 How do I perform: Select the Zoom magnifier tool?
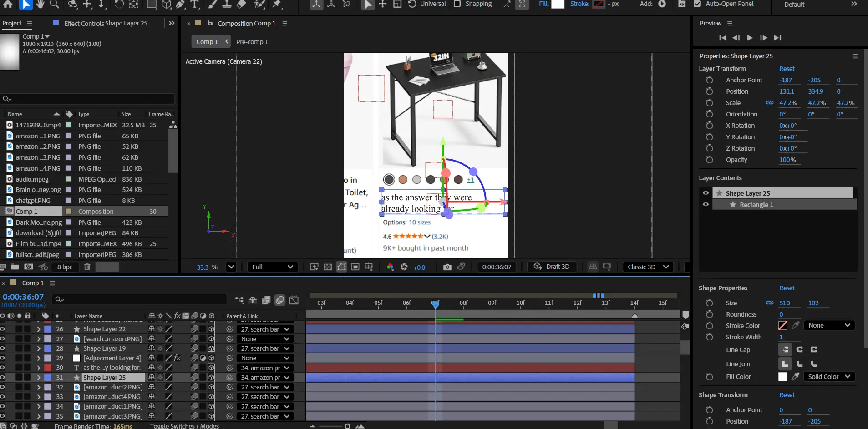[x=54, y=4]
